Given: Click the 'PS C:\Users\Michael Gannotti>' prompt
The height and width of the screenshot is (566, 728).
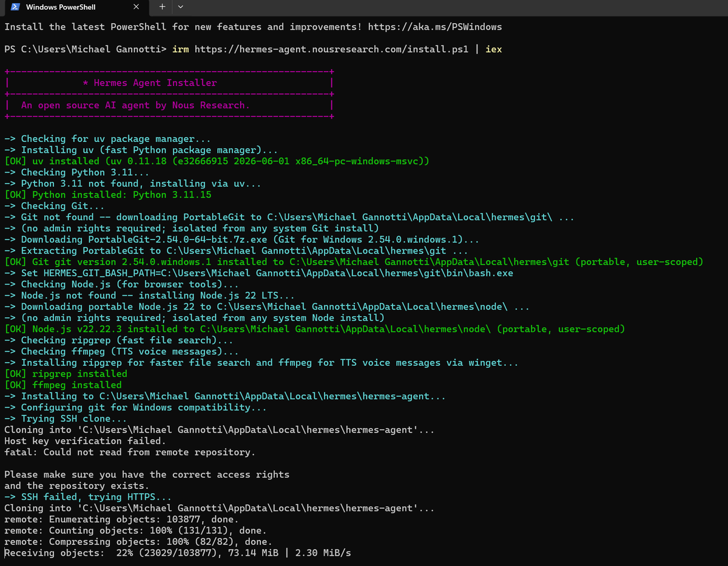Looking at the screenshot, I should point(85,49).
